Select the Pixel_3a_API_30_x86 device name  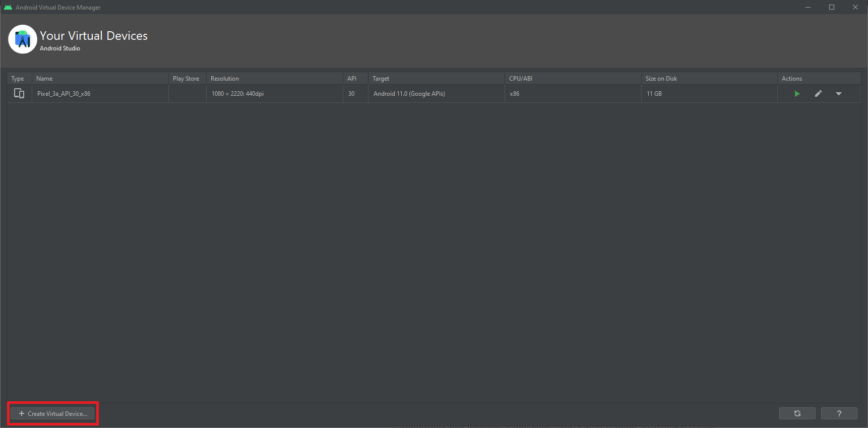coord(64,94)
